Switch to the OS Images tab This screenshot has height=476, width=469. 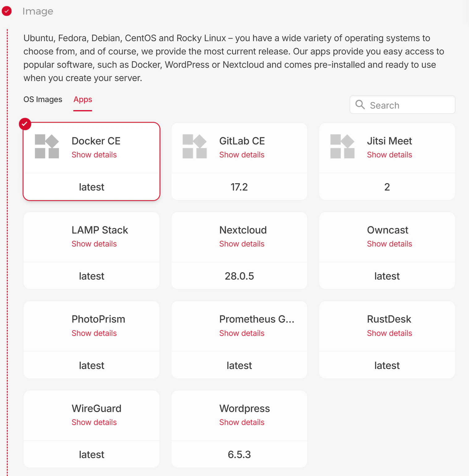(43, 99)
